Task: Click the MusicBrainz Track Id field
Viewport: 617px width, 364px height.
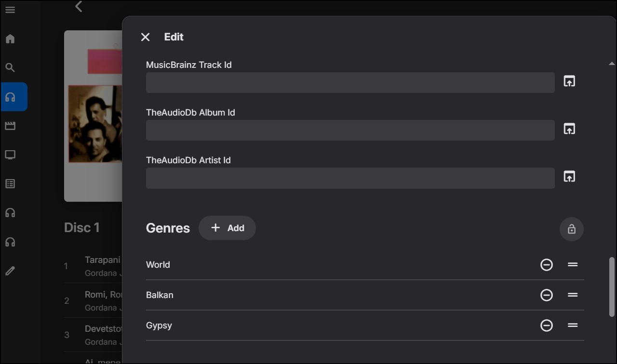Action: pyautogui.click(x=350, y=83)
